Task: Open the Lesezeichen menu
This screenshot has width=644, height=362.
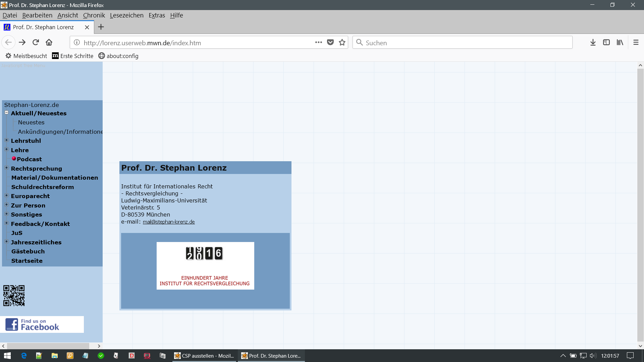Action: (x=126, y=15)
